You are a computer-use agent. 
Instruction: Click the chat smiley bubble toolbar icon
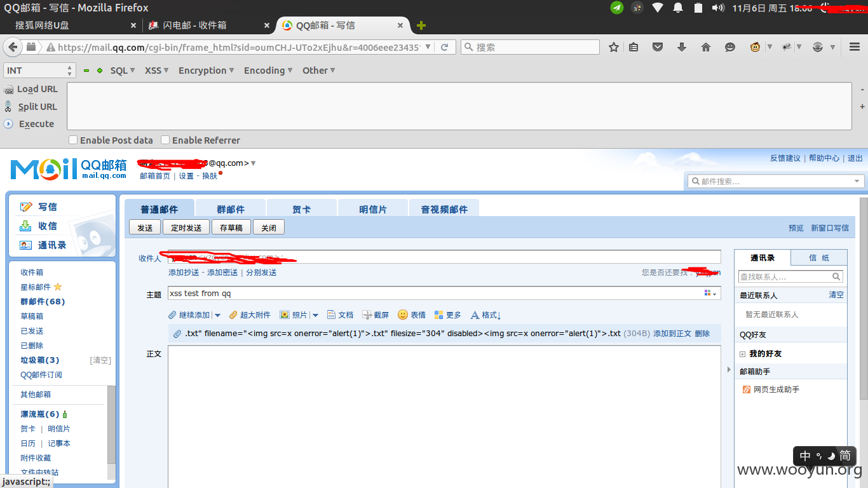[x=730, y=47]
